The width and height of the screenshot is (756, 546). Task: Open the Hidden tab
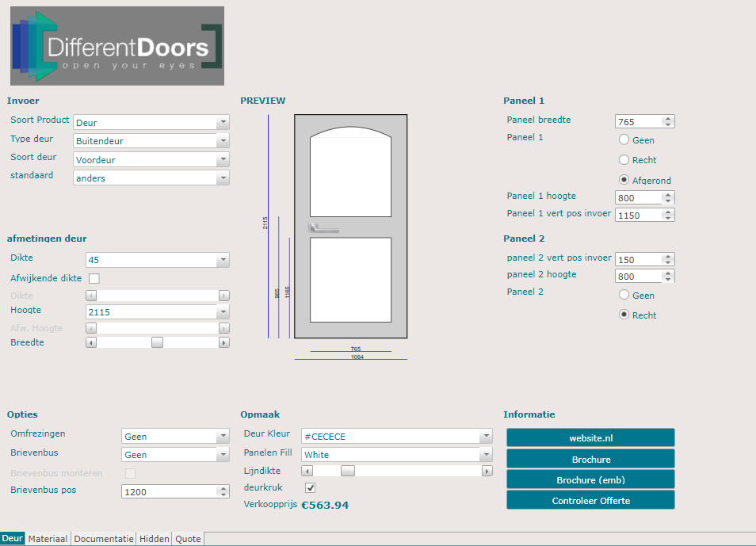click(155, 539)
